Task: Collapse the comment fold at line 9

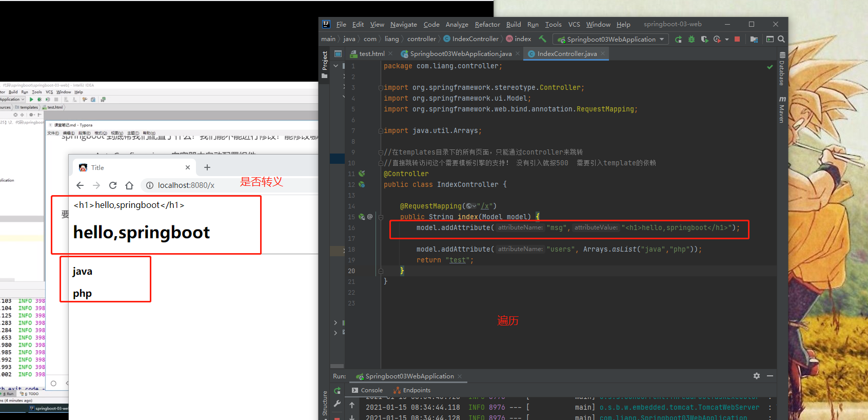Action: coord(381,152)
